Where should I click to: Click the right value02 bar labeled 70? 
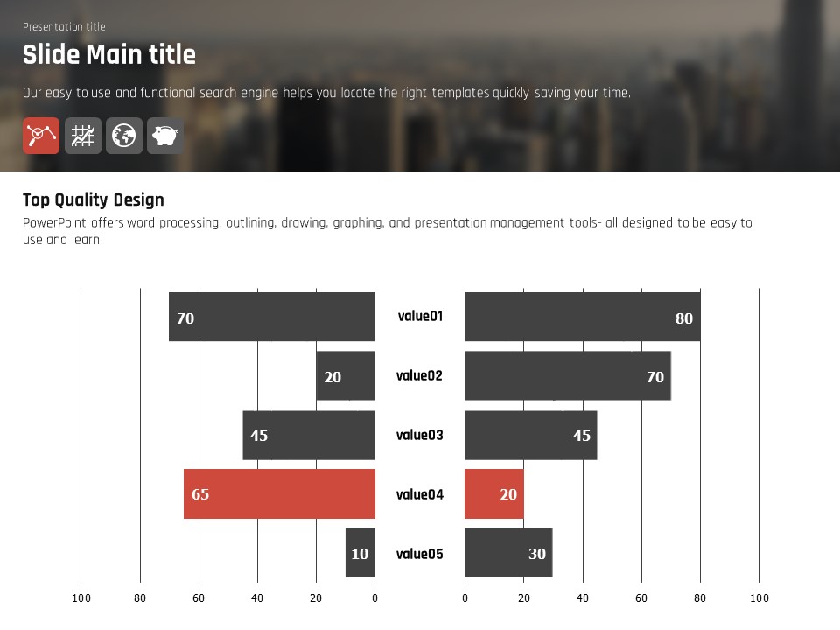point(567,376)
